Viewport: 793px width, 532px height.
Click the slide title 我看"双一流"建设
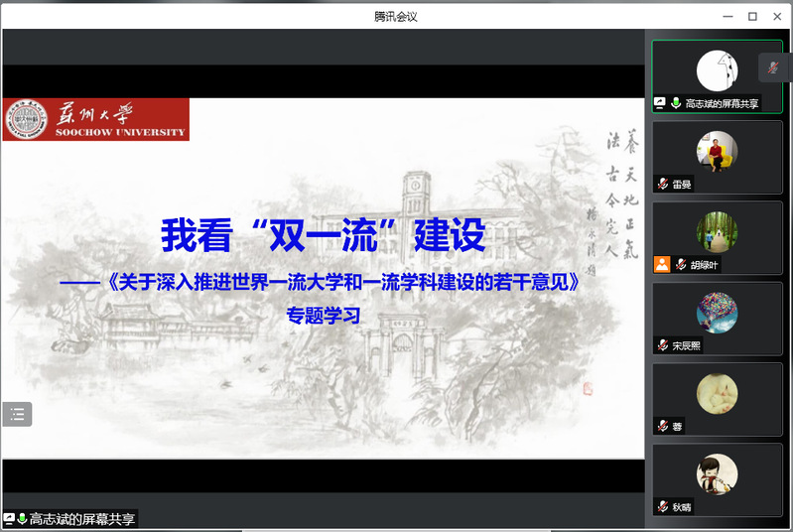(324, 236)
